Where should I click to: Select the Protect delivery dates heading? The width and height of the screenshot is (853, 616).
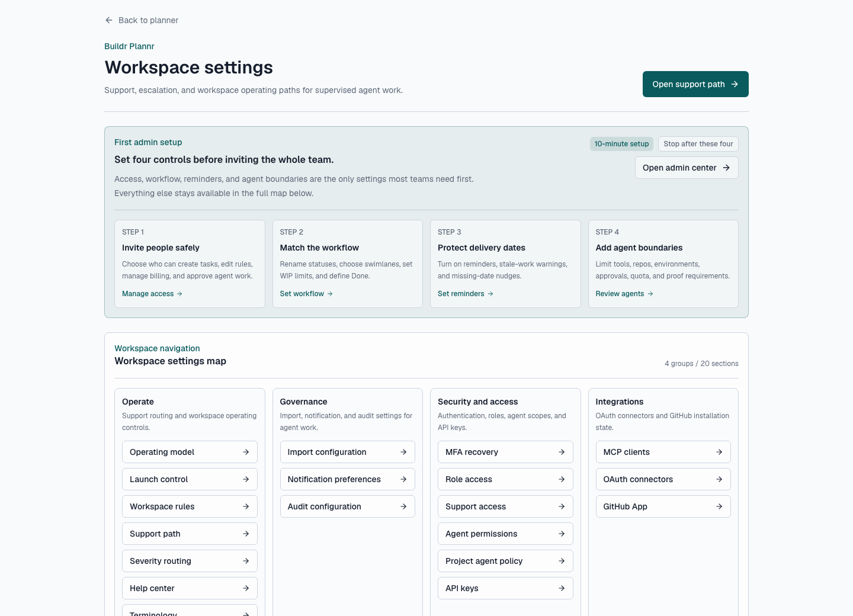pos(482,248)
